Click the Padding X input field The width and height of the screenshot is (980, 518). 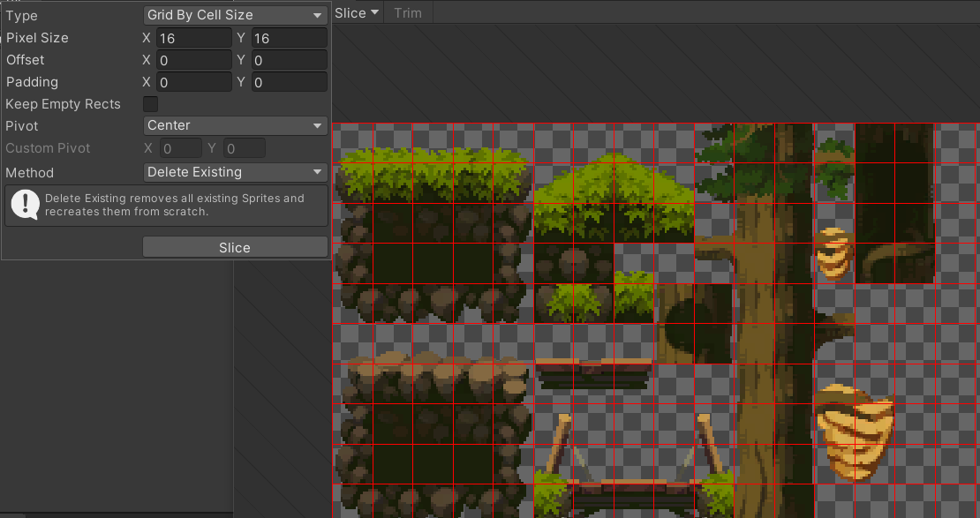(x=193, y=81)
